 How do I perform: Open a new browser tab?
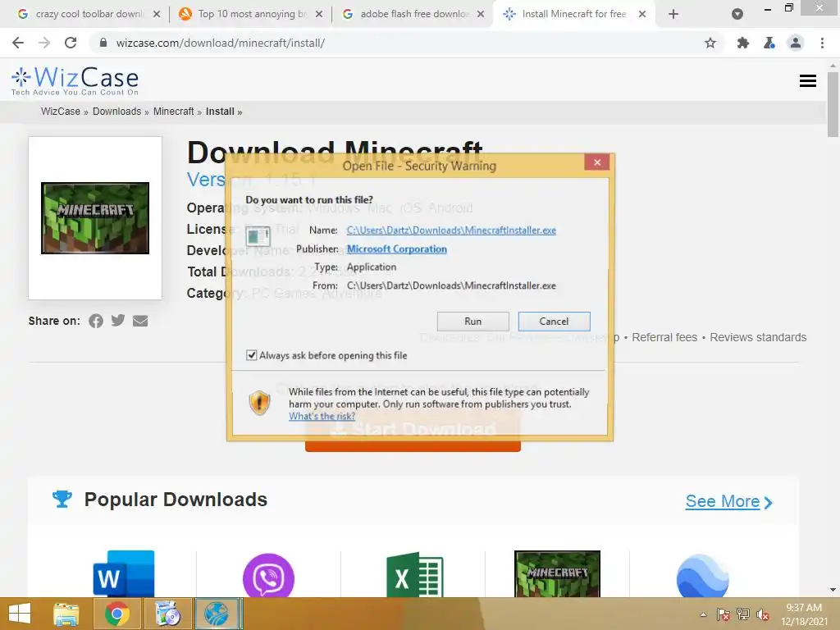coord(673,14)
